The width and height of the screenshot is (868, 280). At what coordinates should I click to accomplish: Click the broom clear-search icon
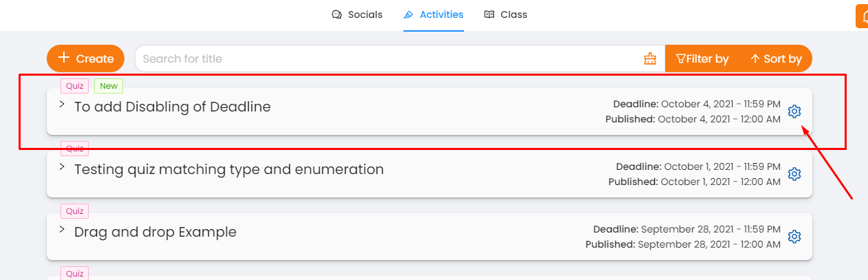coord(650,58)
